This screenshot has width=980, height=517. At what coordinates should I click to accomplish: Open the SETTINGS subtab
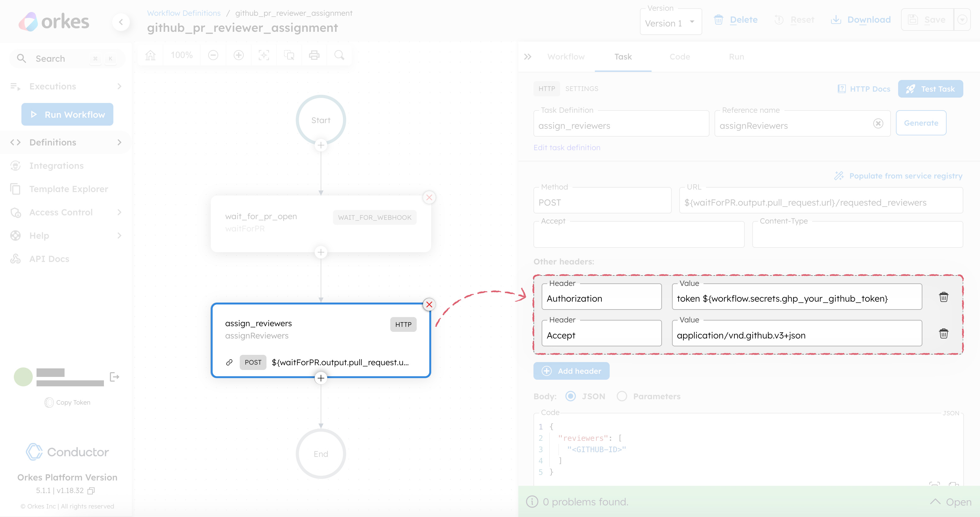582,89
